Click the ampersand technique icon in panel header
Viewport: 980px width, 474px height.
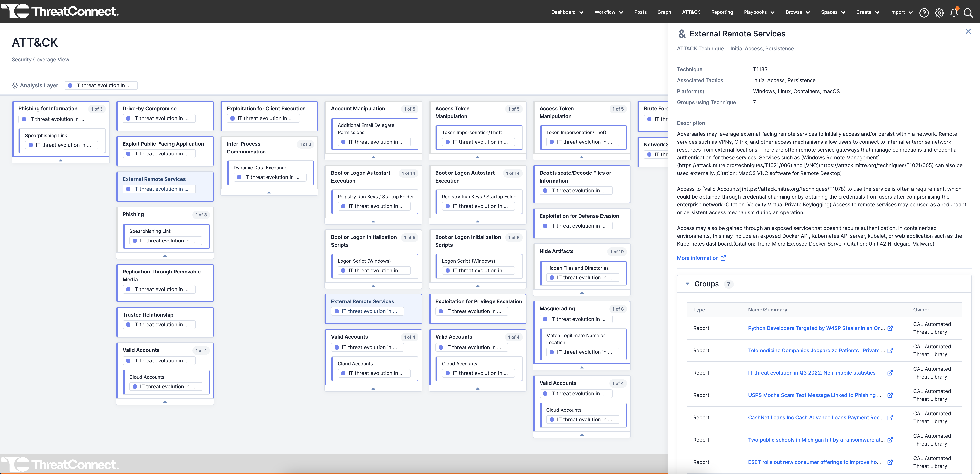click(682, 34)
